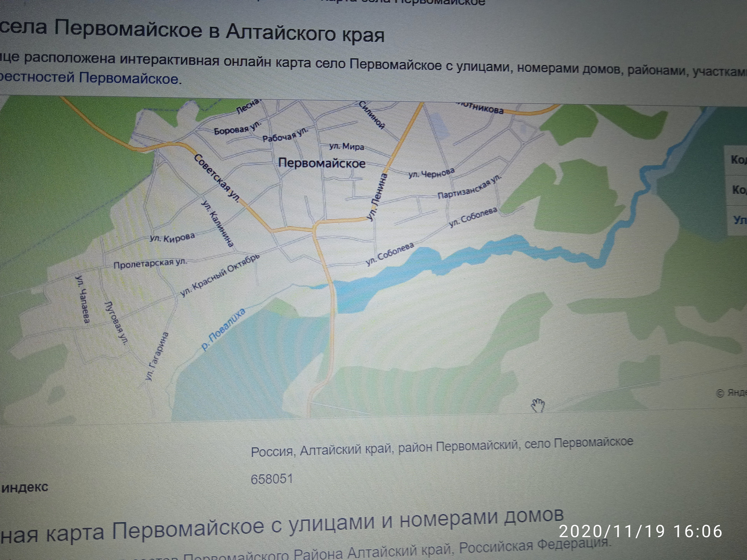
Task: Click the ул. Чапаева street label
Action: (82, 299)
